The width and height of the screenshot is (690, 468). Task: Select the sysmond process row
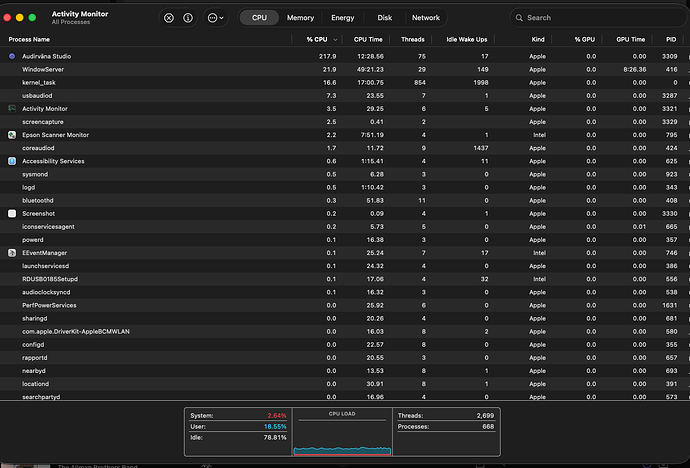[345, 174]
